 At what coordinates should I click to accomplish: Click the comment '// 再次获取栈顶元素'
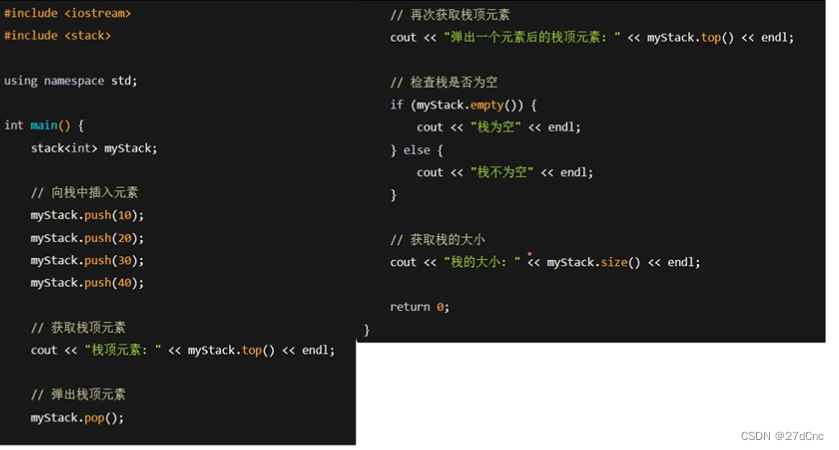(450, 15)
